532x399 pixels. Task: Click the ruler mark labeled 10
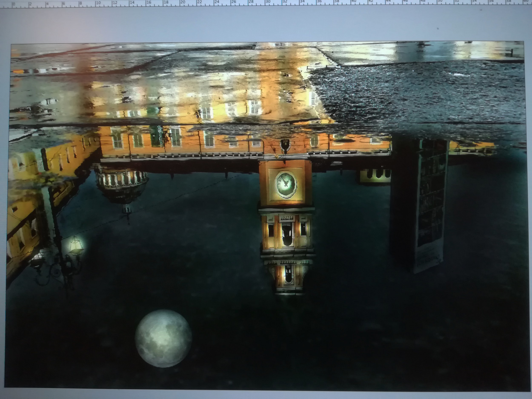98,3
